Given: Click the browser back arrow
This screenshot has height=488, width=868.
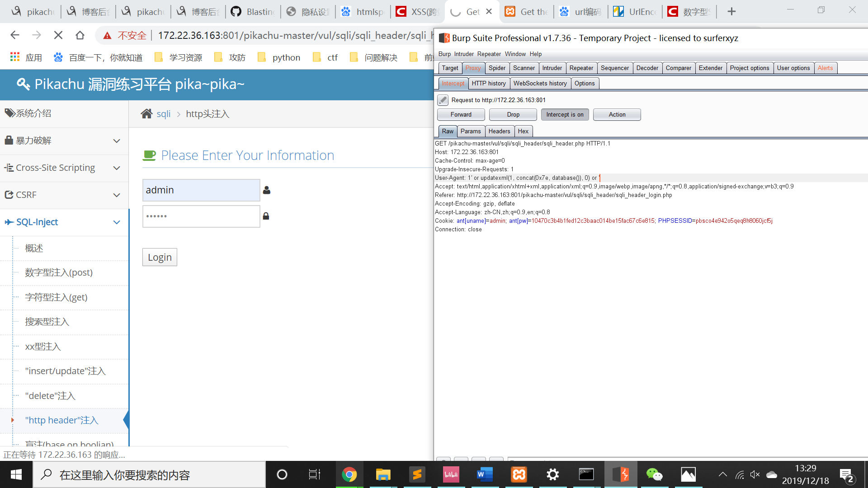Looking at the screenshot, I should click(15, 35).
